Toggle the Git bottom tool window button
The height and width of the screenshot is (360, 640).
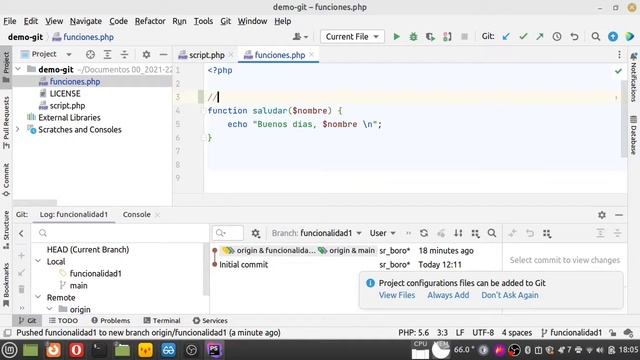27,320
